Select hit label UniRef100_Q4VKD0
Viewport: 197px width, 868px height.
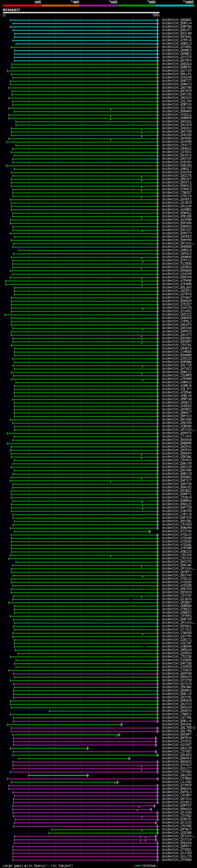[x=177, y=139]
